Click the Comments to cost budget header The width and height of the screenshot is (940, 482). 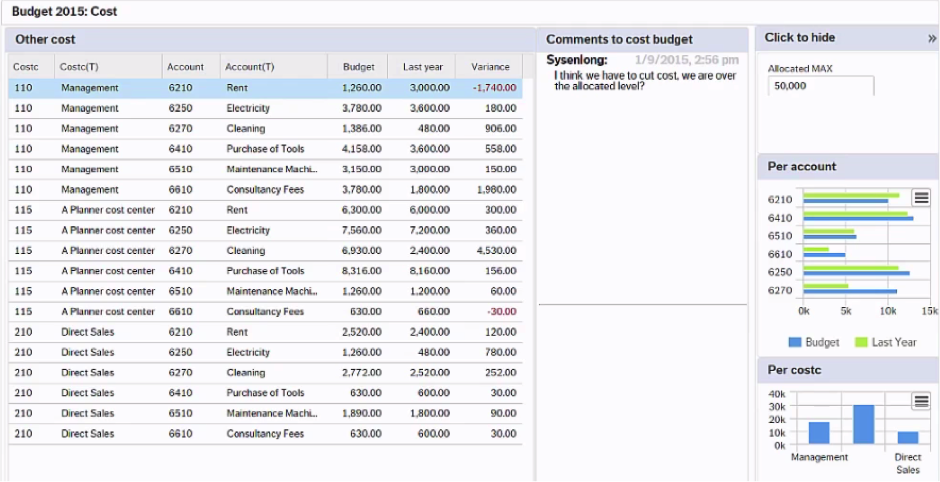(x=642, y=40)
